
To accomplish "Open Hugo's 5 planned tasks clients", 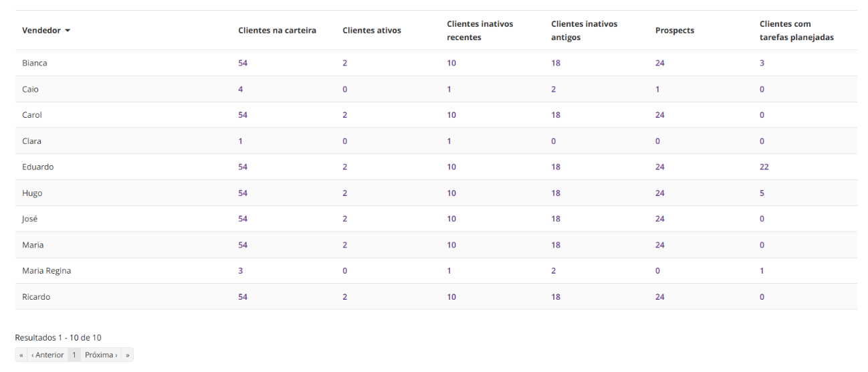I will point(762,193).
